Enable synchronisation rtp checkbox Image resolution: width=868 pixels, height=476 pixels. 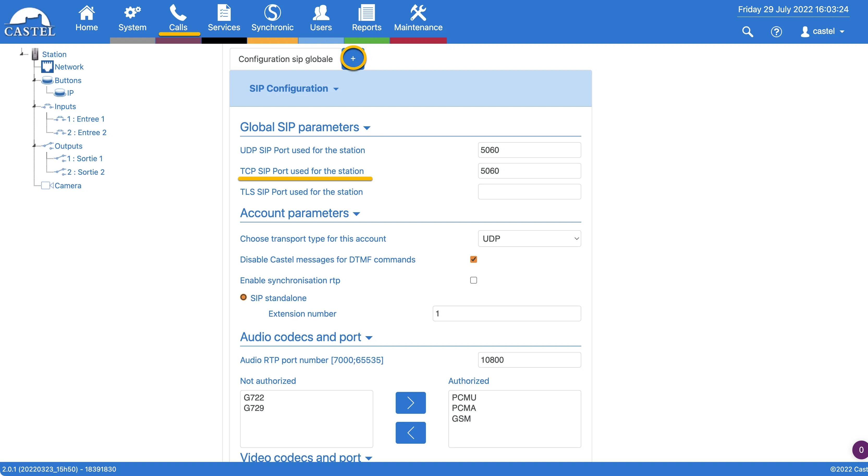(473, 280)
